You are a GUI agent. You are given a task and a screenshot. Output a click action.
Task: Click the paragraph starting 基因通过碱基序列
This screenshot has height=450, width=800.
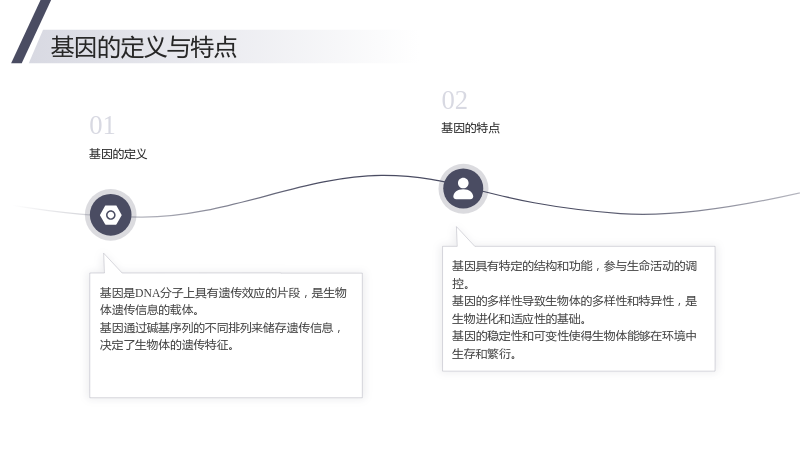click(x=220, y=336)
